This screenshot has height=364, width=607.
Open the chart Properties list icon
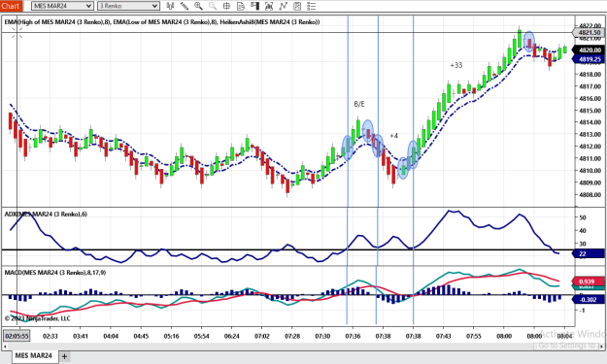311,6
